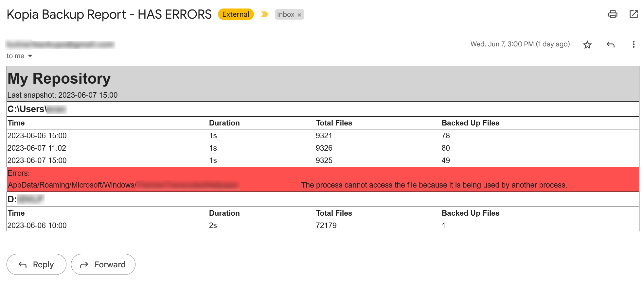Star this Kopia Backup Report email
The width and height of the screenshot is (644, 283).
587,44
